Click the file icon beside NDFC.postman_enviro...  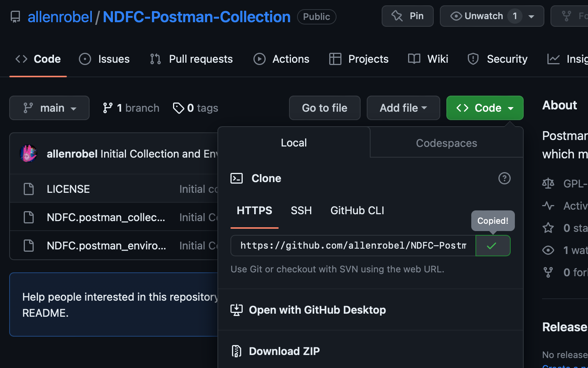29,246
